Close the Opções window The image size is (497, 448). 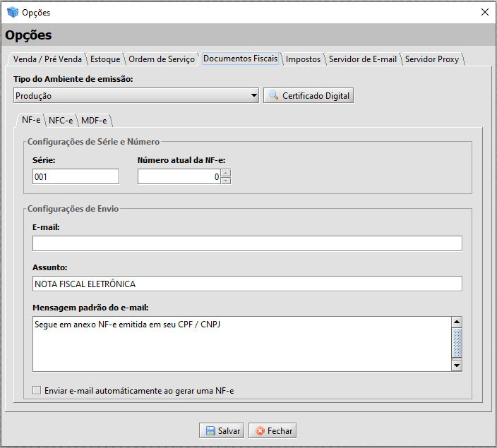[484, 12]
